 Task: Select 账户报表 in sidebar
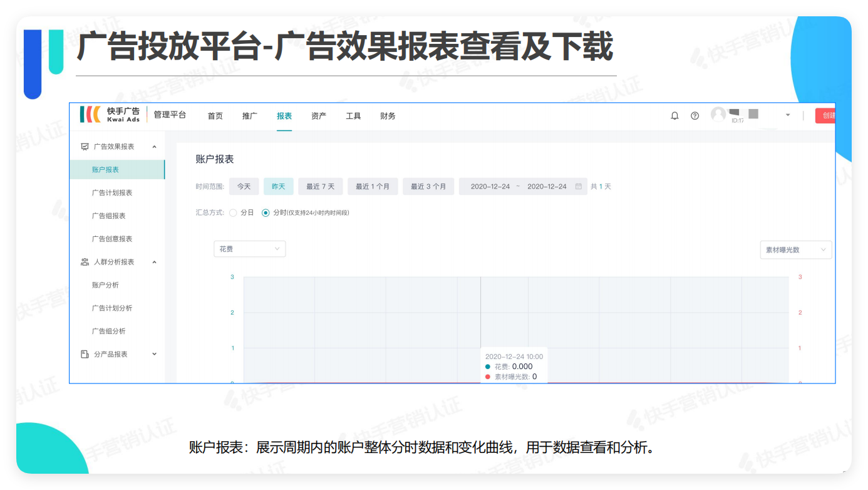click(x=117, y=170)
